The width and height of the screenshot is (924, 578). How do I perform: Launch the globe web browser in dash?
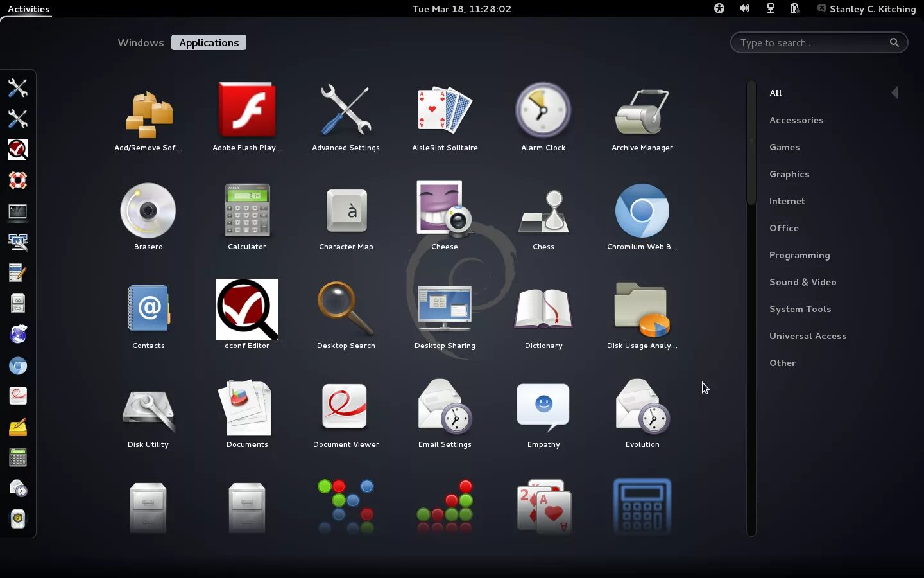coord(18,335)
